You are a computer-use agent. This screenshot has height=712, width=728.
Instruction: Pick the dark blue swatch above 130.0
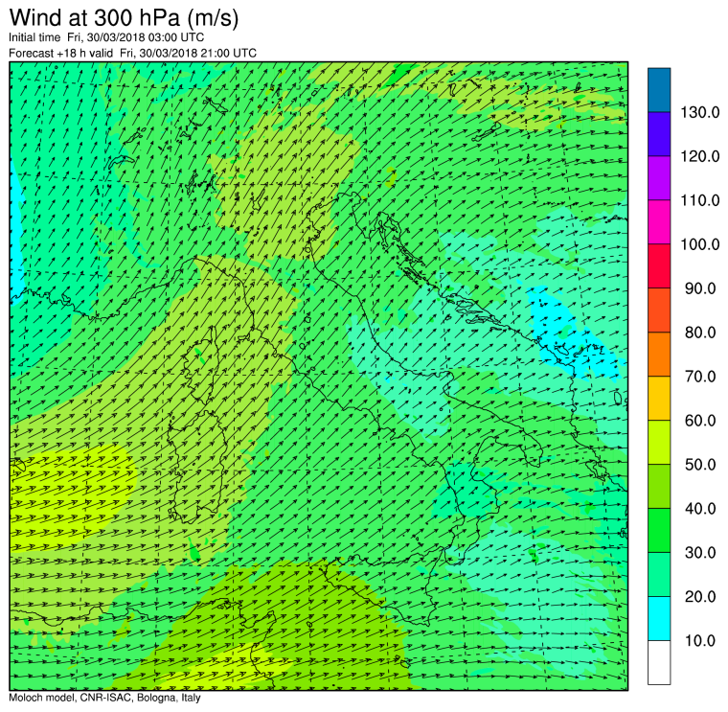(x=659, y=90)
